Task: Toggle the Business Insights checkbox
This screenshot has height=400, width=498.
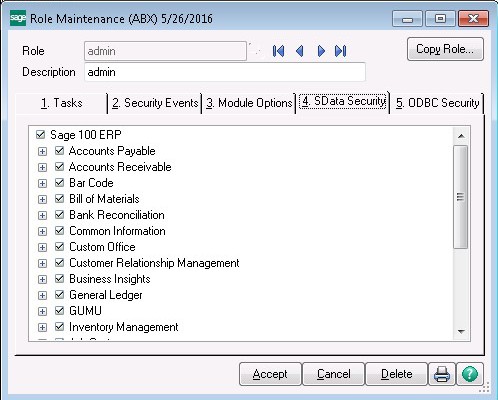Action: coord(59,279)
